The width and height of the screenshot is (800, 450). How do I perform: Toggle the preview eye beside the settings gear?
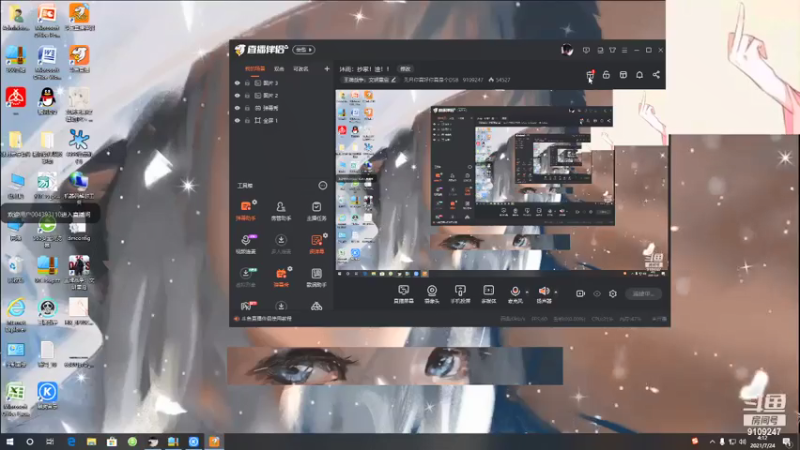597,293
